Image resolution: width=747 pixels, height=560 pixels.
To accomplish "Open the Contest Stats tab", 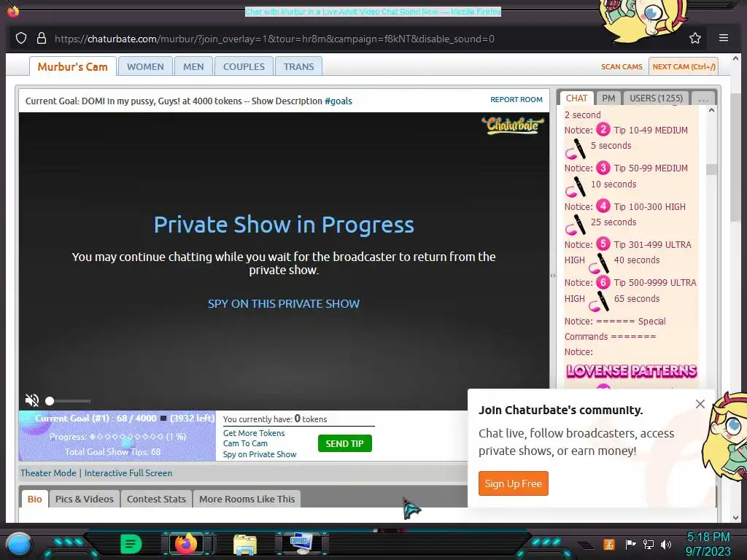I will pos(156,499).
